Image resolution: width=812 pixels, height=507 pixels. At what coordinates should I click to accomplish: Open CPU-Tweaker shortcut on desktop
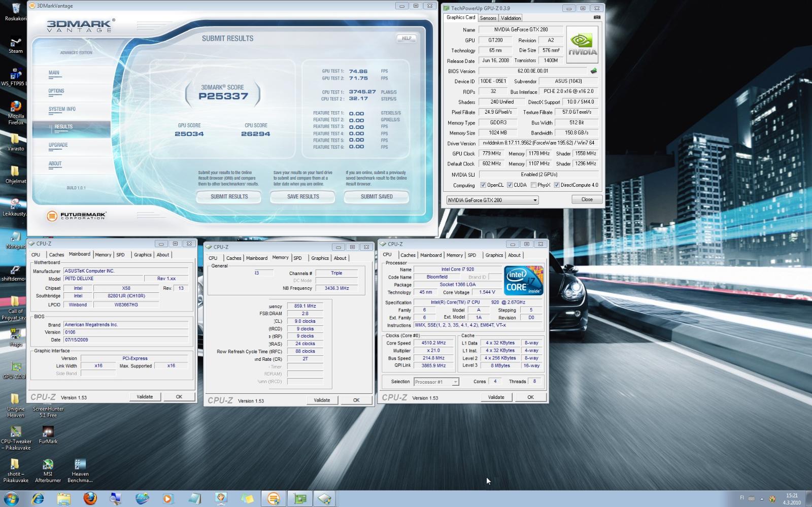16,438
